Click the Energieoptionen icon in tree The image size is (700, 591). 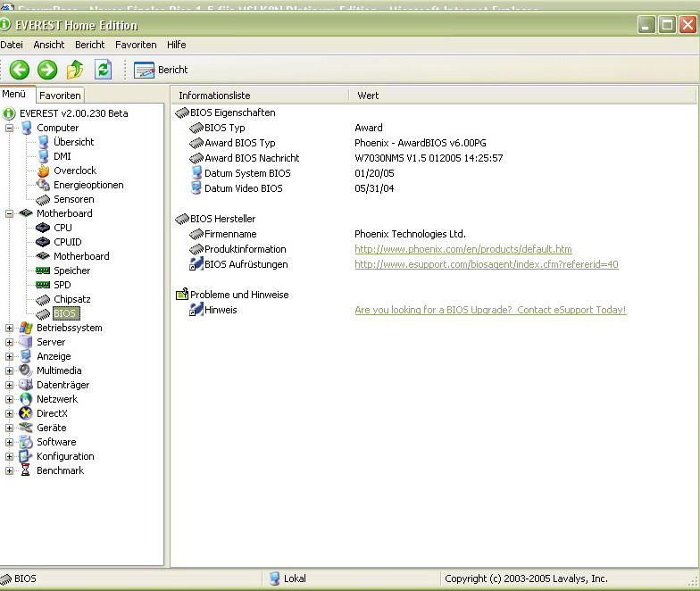tap(43, 185)
